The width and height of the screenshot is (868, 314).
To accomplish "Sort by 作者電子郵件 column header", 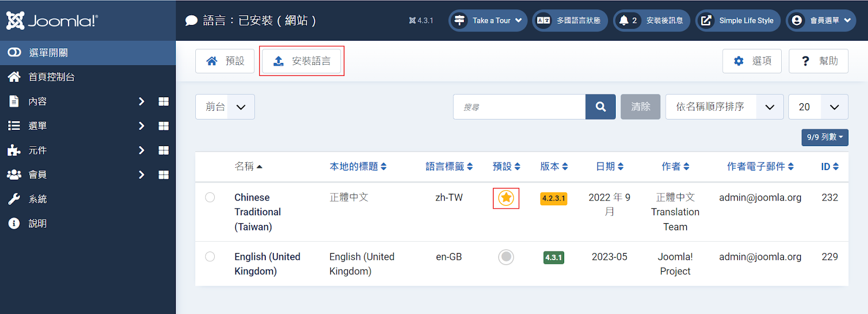I will click(x=761, y=167).
